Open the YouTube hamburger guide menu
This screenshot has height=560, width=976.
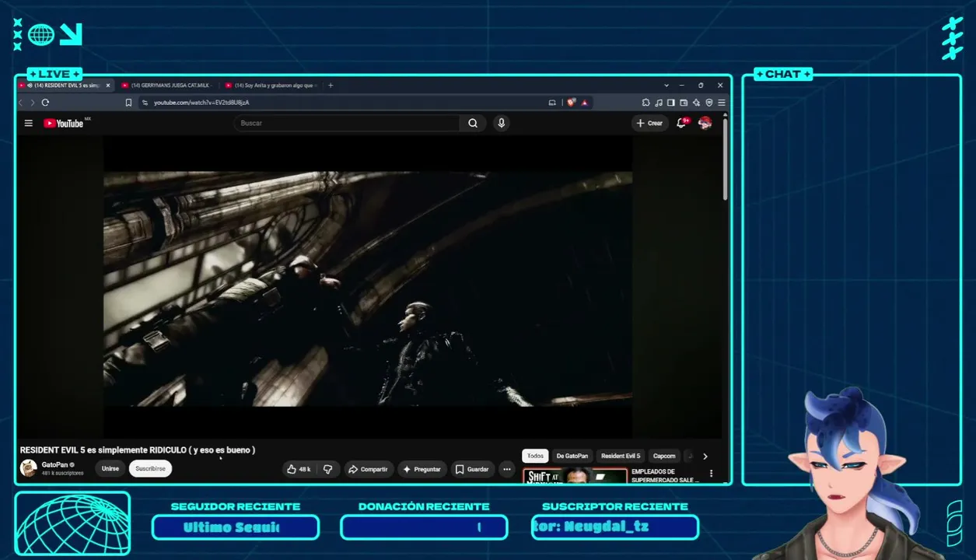29,123
